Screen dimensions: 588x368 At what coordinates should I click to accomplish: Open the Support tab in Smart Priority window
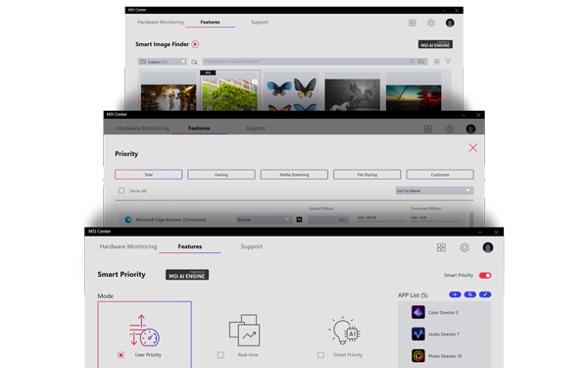click(x=251, y=246)
